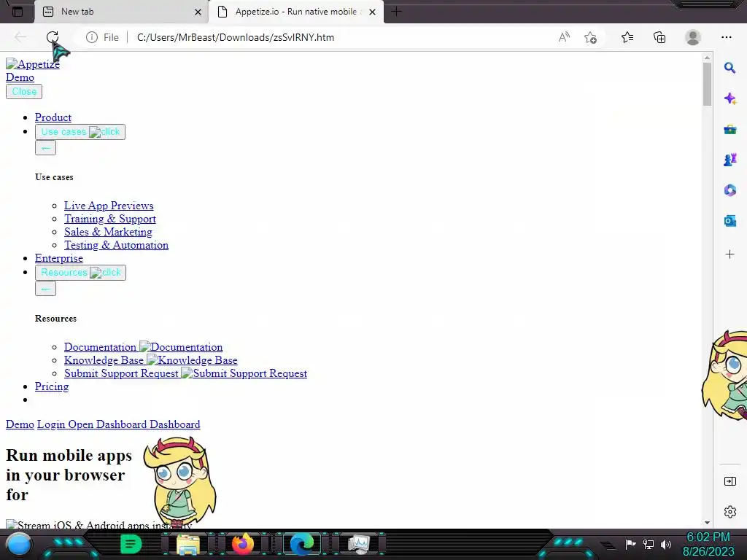Open the top Demo link
The image size is (747, 560).
20,77
